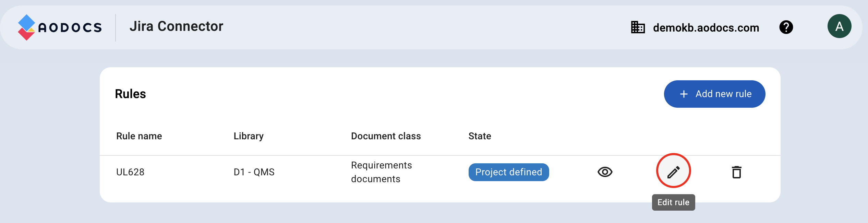This screenshot has width=868, height=223.
Task: Click the Rule name column header
Action: 139,136
